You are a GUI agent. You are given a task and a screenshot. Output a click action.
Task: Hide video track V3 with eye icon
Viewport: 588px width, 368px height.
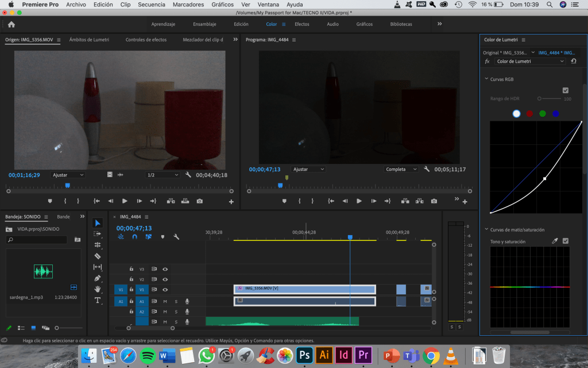coord(165,269)
